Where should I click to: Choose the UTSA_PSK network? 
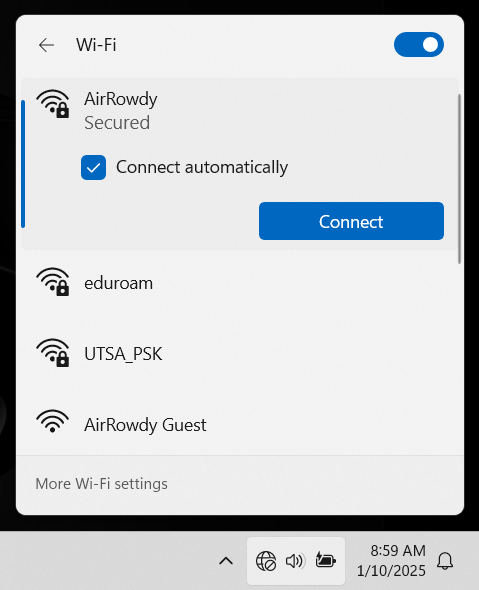coord(240,354)
